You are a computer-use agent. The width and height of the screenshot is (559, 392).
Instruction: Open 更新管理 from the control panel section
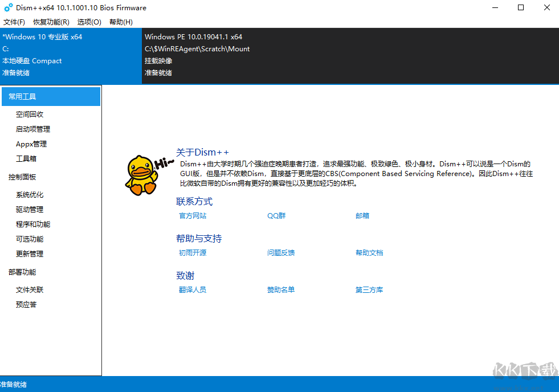tap(30, 254)
